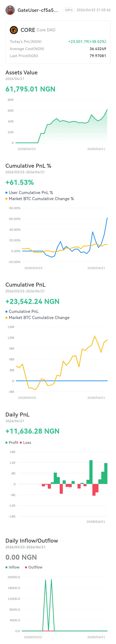Click the CORE Core DAO title
Screen dimensions: 116x644
(38, 30)
